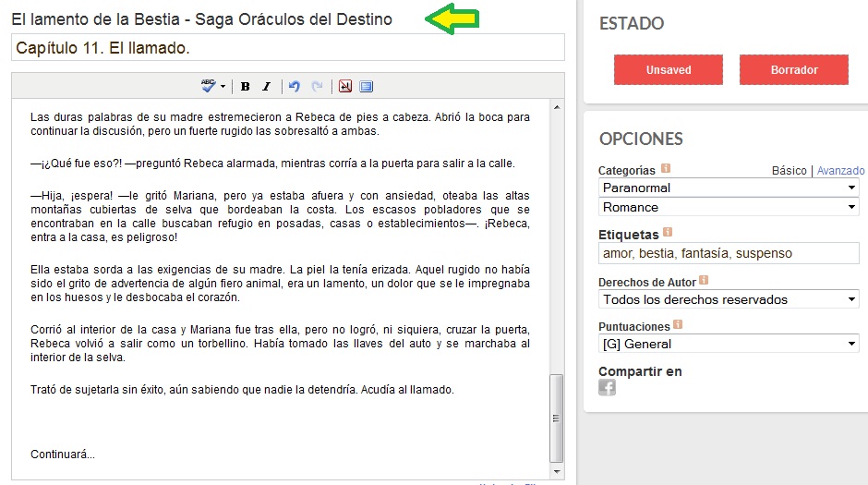Image resolution: width=868 pixels, height=485 pixels.
Task: Click the scrollbar down arrow in the editor
Action: [x=557, y=472]
